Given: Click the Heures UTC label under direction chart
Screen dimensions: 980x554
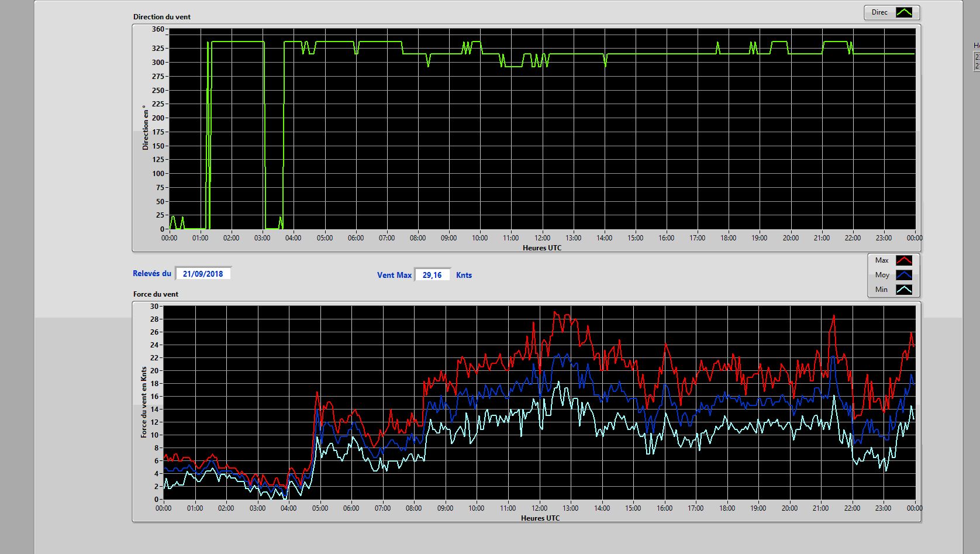Looking at the screenshot, I should 542,248.
